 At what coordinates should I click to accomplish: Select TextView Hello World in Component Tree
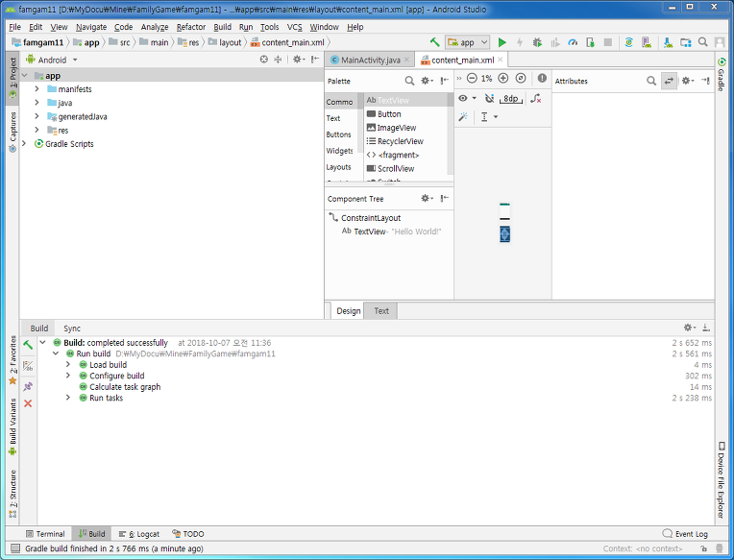point(391,231)
